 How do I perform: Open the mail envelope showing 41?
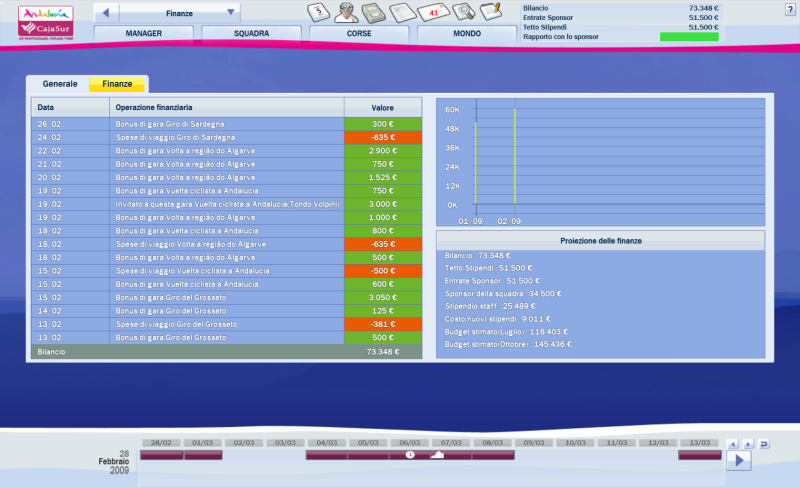click(436, 13)
